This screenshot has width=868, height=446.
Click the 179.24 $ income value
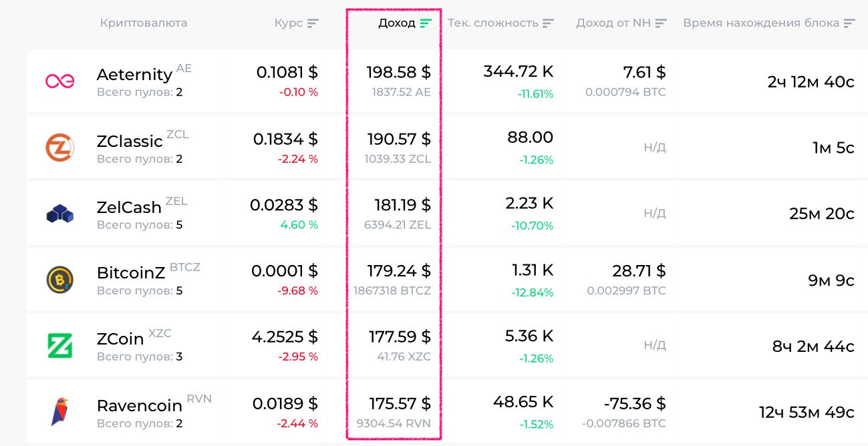pos(399,270)
